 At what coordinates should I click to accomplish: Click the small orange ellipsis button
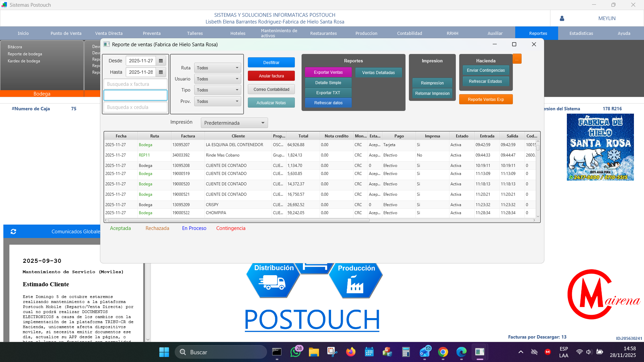(517, 59)
